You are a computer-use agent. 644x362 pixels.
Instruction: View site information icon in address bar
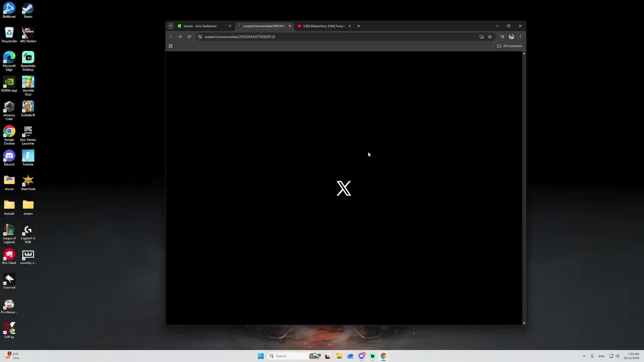tap(200, 37)
